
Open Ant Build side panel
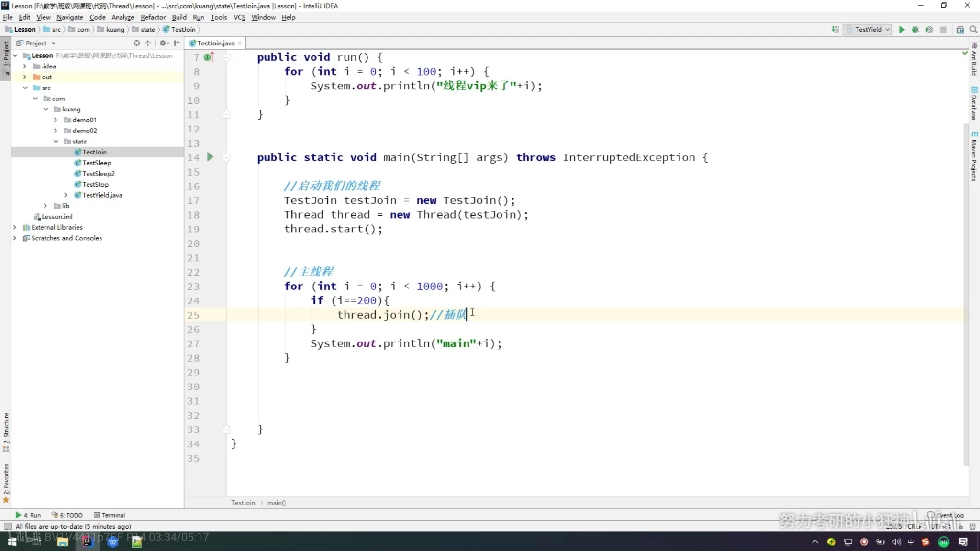point(974,59)
